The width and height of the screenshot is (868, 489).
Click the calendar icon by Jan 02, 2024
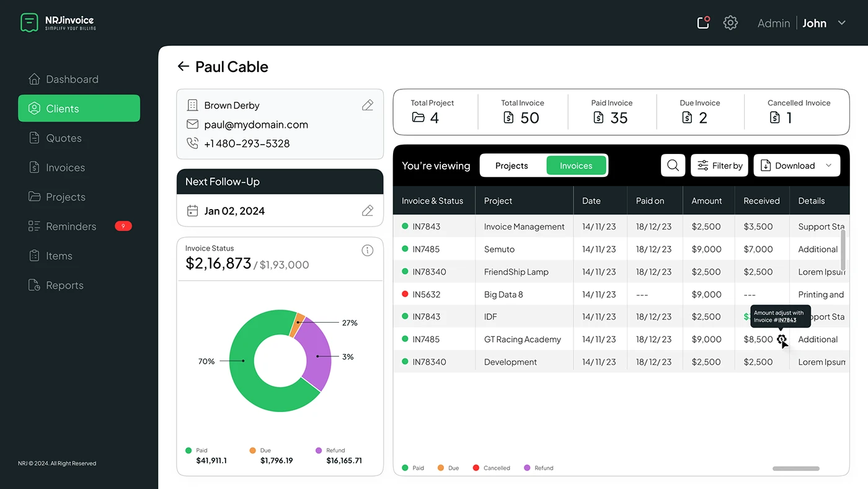click(192, 211)
